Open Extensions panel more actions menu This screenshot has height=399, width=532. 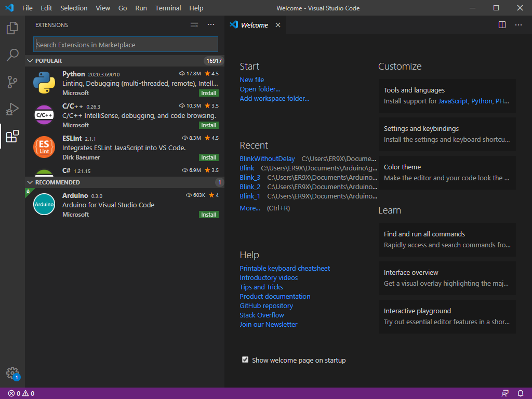tap(211, 24)
